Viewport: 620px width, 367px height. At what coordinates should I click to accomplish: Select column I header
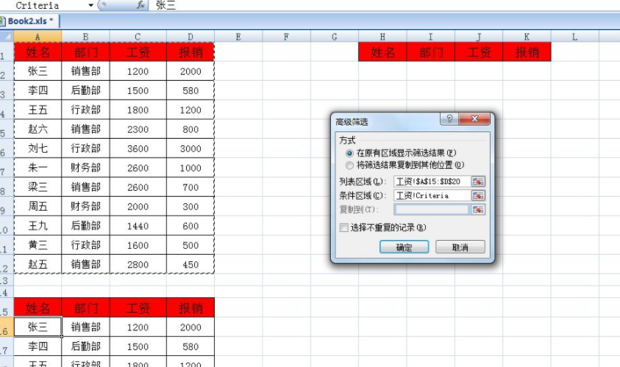point(431,37)
